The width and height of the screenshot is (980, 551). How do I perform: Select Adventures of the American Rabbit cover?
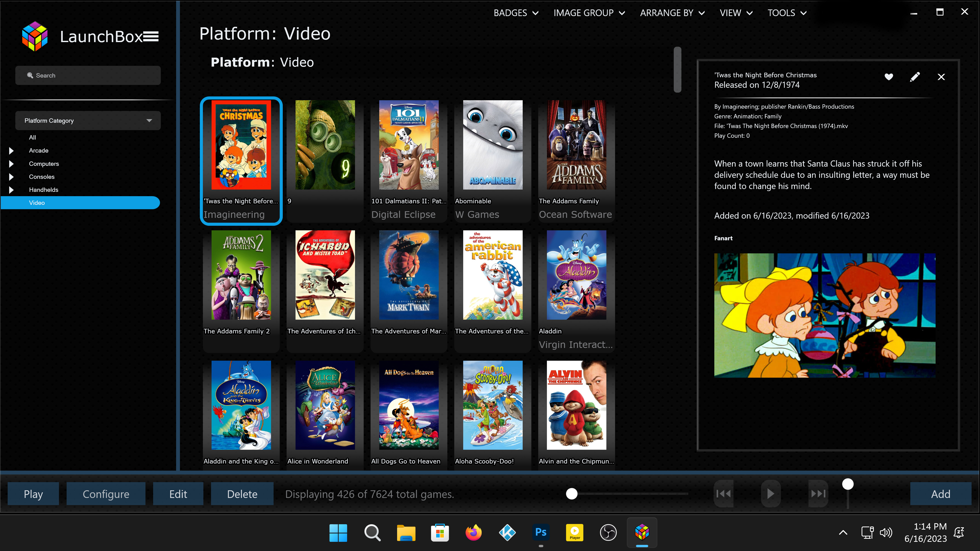pyautogui.click(x=493, y=275)
